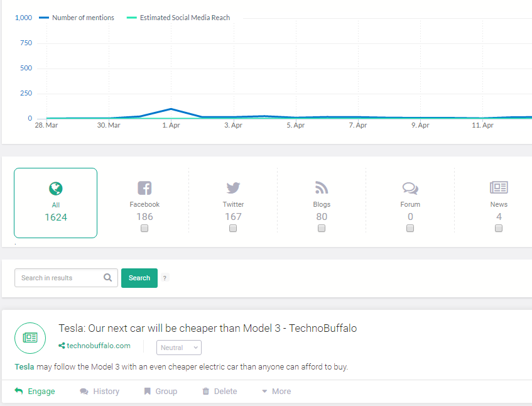Viewport: 532px width, 406px height.
Task: Toggle Estimated Social Media Reach legend
Action: 178,18
